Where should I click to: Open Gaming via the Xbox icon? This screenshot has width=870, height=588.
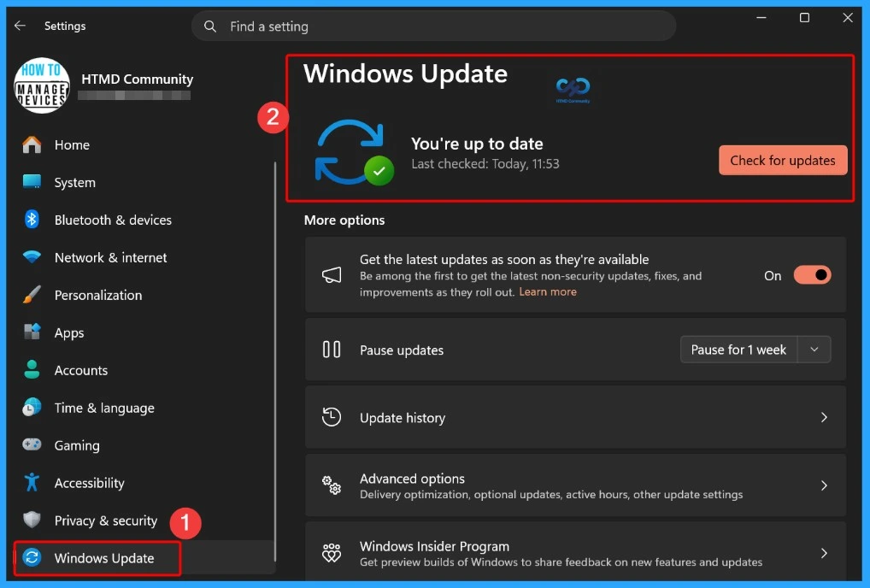point(32,445)
